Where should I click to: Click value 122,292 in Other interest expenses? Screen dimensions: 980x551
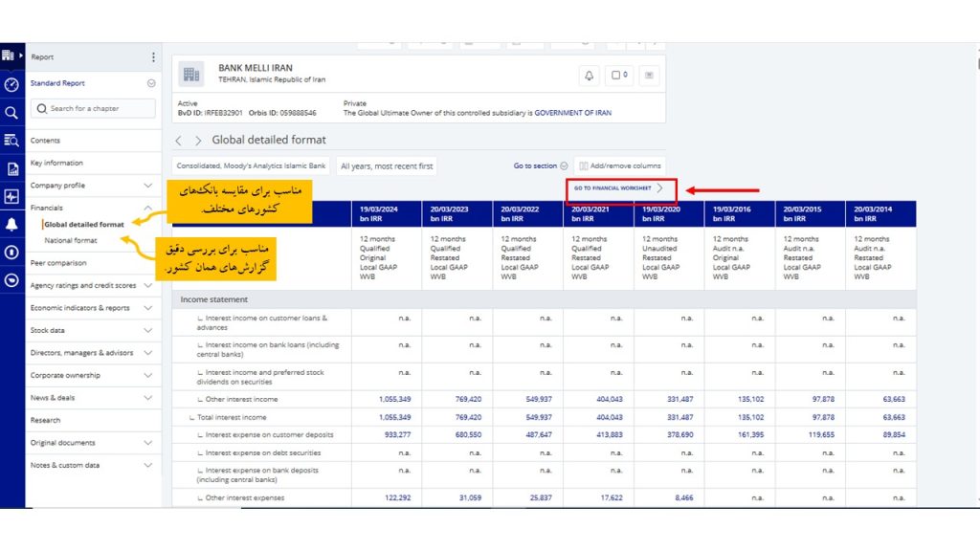tap(397, 497)
